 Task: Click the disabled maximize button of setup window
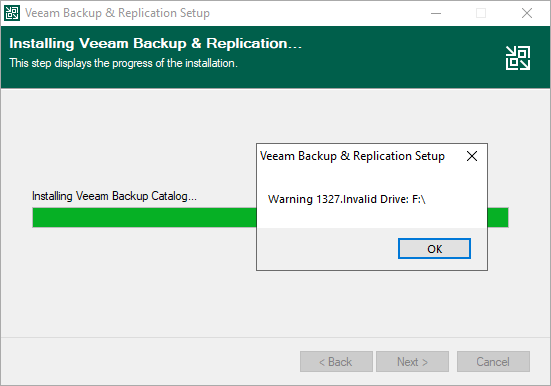click(x=481, y=13)
